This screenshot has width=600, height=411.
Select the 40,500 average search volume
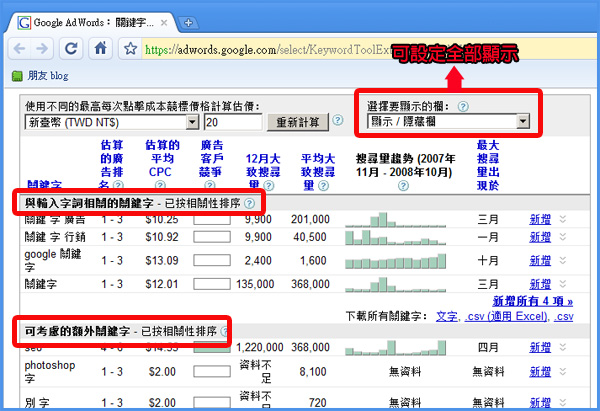310,237
